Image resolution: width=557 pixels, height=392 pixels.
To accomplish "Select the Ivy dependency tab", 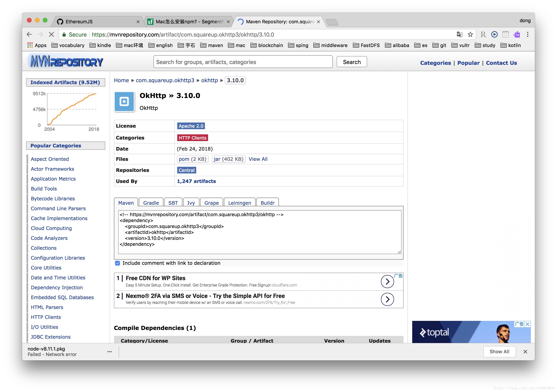I will (x=191, y=203).
